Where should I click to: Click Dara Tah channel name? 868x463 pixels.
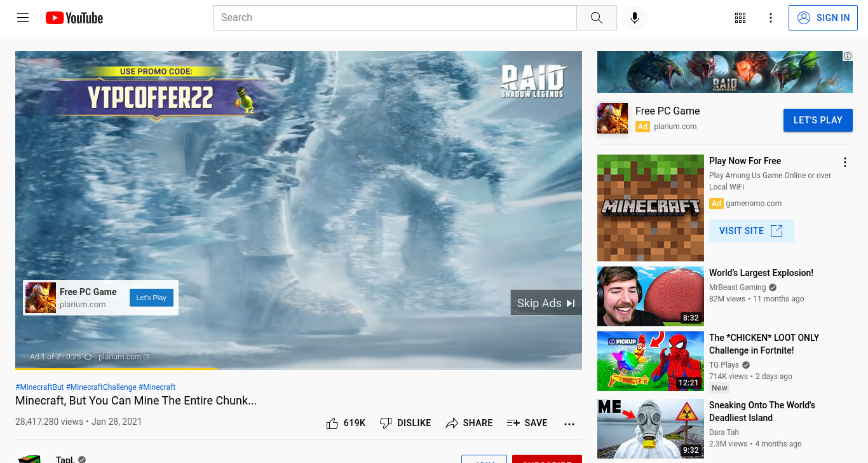pos(726,432)
